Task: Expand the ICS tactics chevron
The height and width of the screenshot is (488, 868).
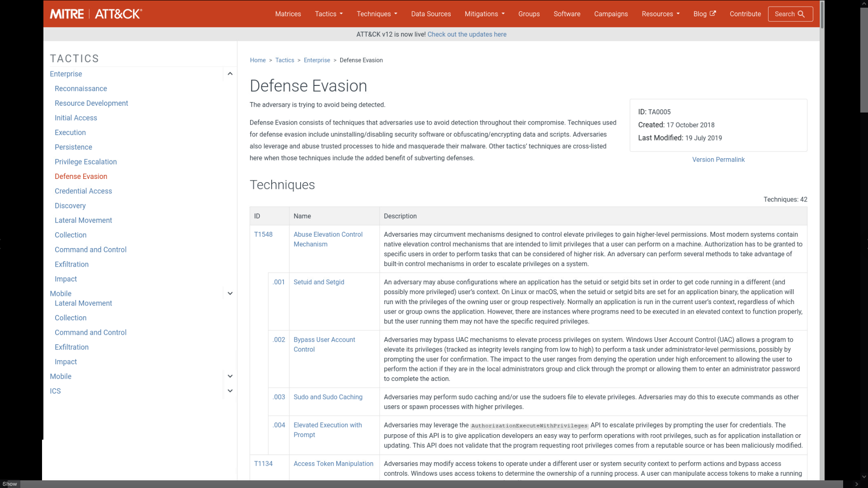Action: pyautogui.click(x=230, y=391)
